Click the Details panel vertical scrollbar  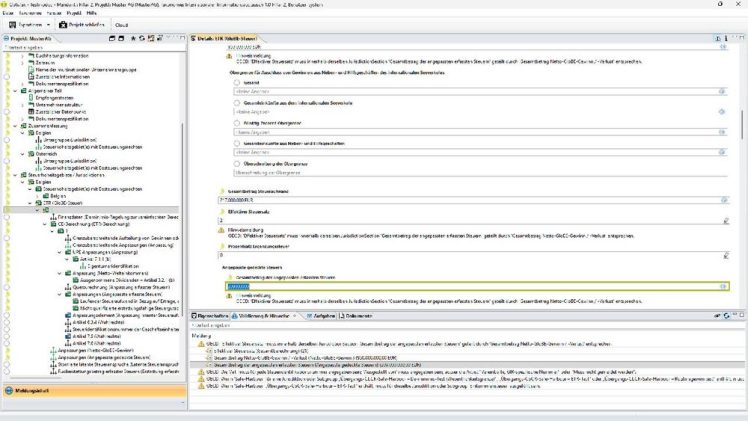point(742,124)
